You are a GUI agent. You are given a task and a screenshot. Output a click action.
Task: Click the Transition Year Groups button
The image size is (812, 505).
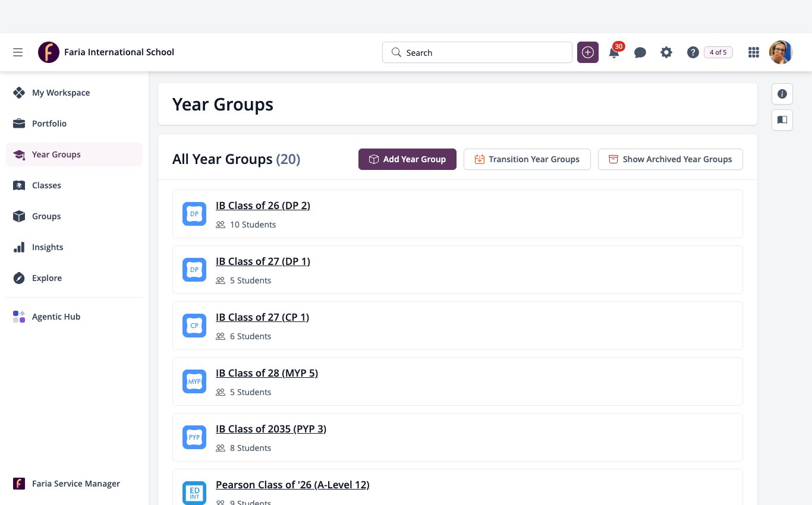coord(527,159)
